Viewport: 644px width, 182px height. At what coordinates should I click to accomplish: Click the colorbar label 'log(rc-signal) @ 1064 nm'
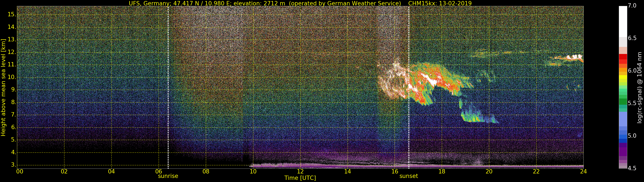640,87
